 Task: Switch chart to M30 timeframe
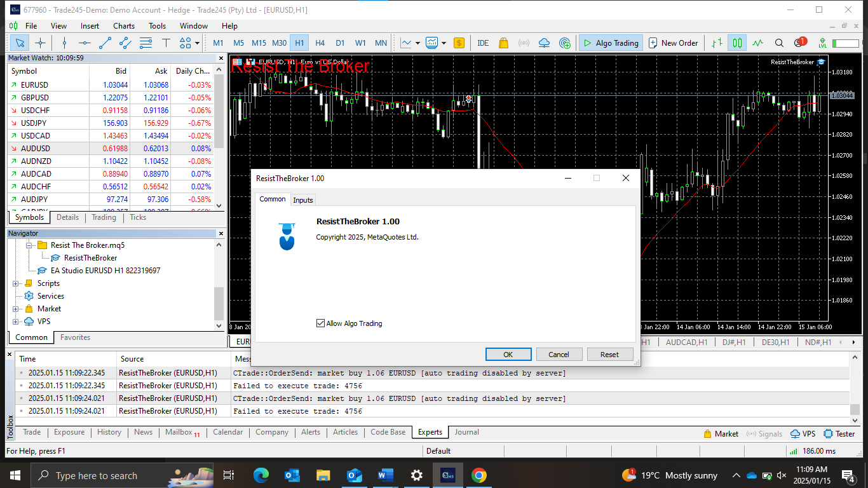279,43
